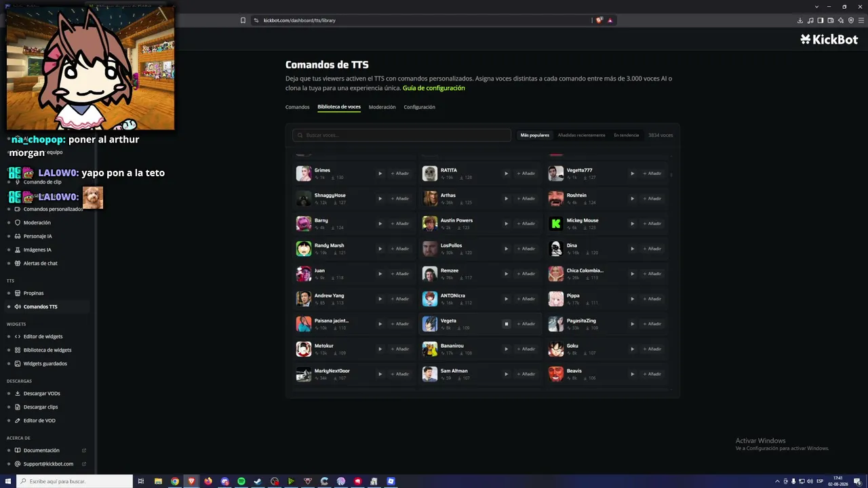Click the Buscar voces search field
Screen dimensions: 868x488
[x=401, y=135]
